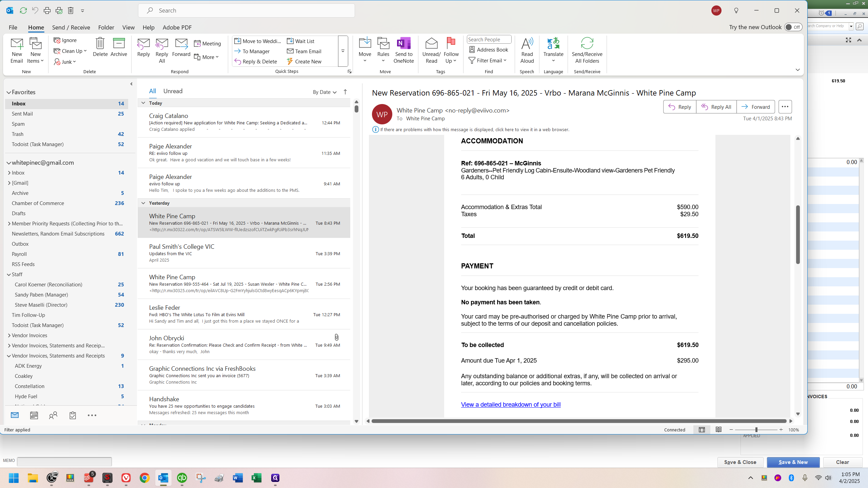This screenshot has height=488, width=868.
Task: Open the Junk dropdown
Action: tap(65, 62)
